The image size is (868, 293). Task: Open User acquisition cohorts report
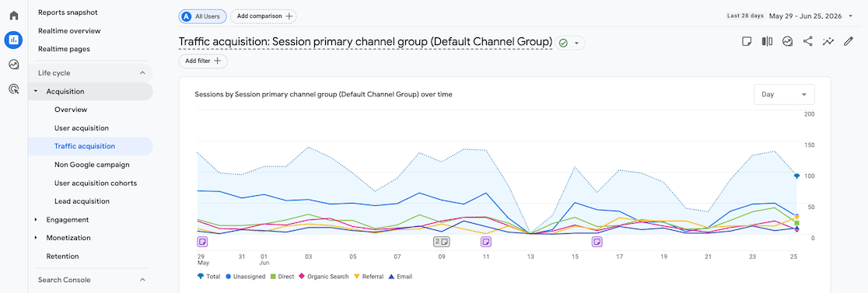(95, 183)
